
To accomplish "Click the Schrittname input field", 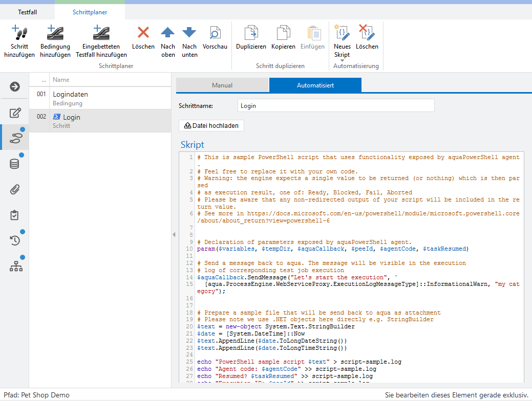I will (x=336, y=106).
